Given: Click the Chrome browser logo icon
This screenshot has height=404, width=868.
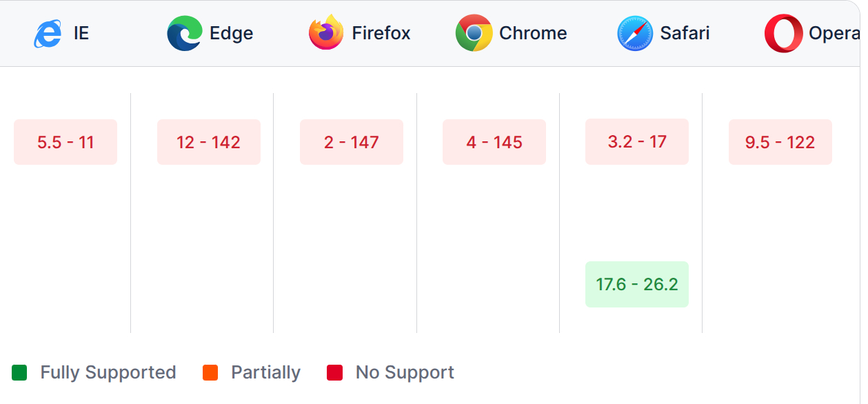Looking at the screenshot, I should (x=474, y=33).
